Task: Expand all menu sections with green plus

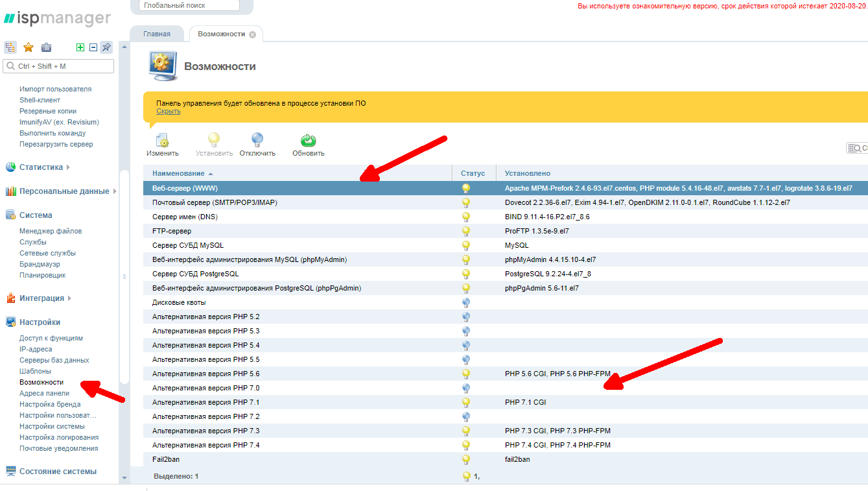Action: pyautogui.click(x=80, y=47)
